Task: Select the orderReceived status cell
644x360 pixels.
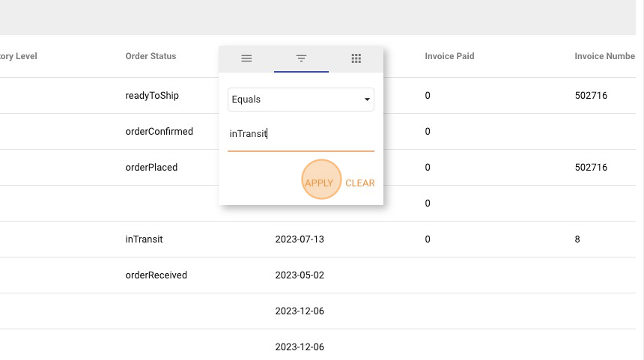Action: pyautogui.click(x=156, y=275)
